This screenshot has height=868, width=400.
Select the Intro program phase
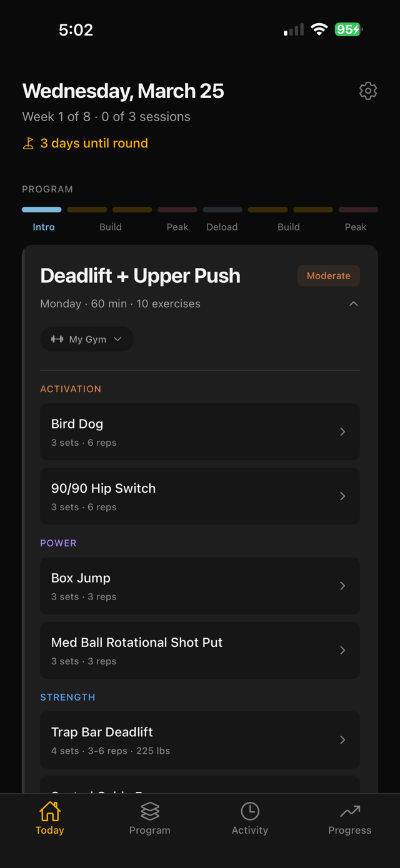click(x=43, y=227)
